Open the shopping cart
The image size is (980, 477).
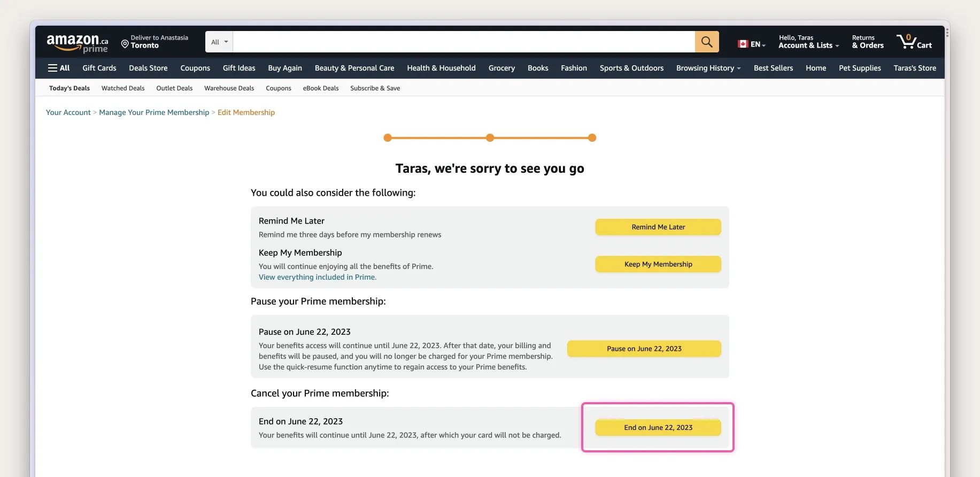914,42
